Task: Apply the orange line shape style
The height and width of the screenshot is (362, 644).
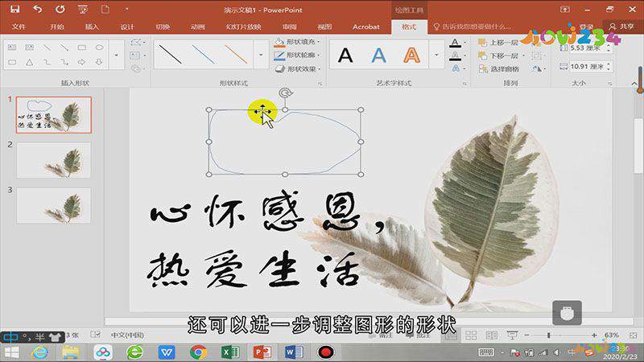Action: pos(236,55)
